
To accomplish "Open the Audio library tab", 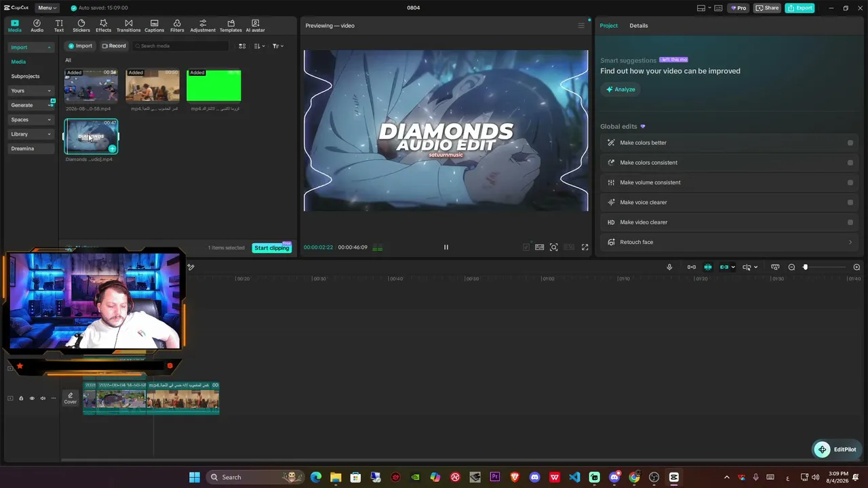I will pyautogui.click(x=37, y=26).
